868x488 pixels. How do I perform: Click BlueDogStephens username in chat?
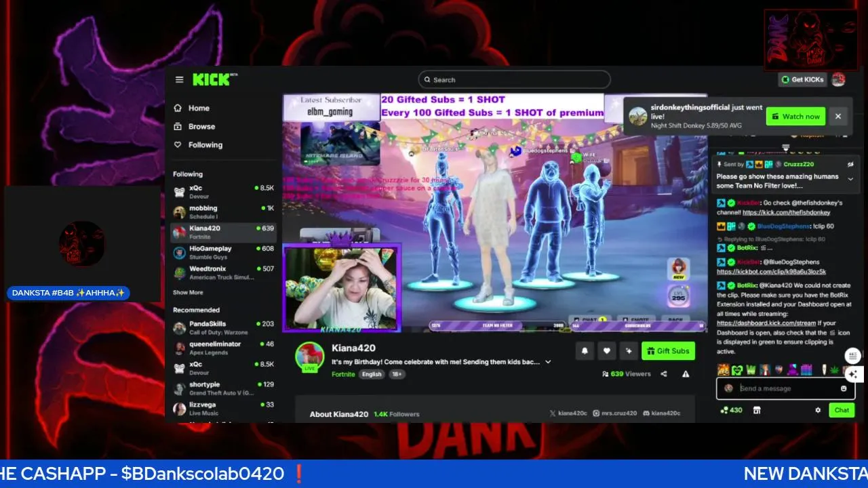tap(783, 226)
